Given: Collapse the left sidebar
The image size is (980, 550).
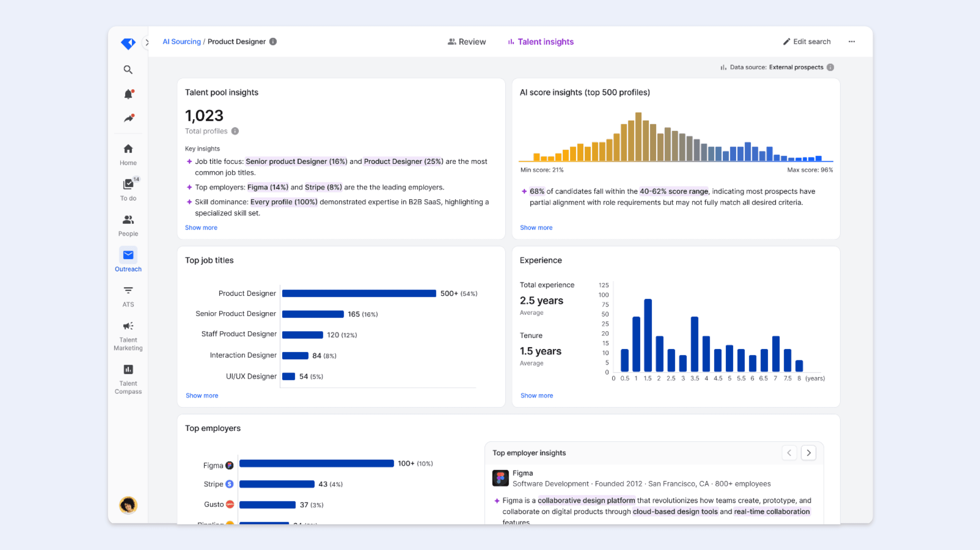Looking at the screenshot, I should click(x=148, y=42).
